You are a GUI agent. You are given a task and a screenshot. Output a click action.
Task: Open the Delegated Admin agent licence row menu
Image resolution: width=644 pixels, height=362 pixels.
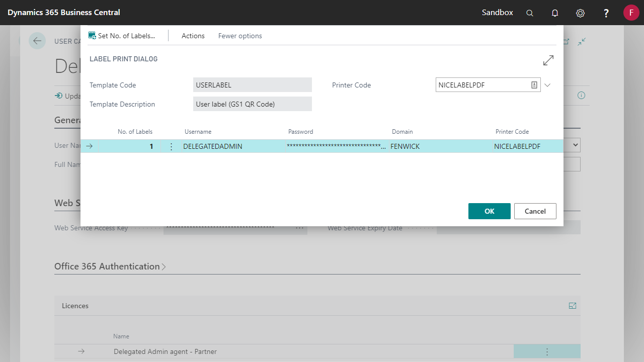(x=547, y=352)
